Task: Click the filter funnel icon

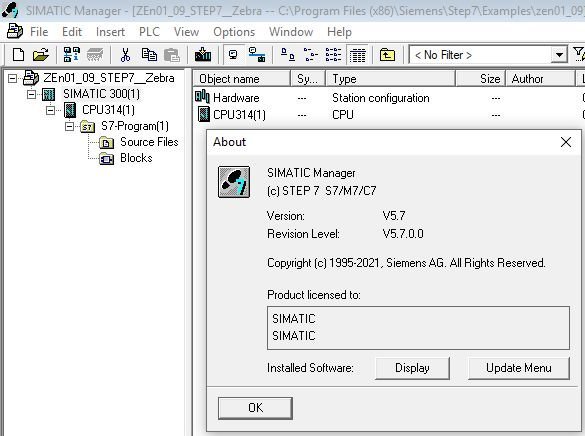Action: point(579,54)
